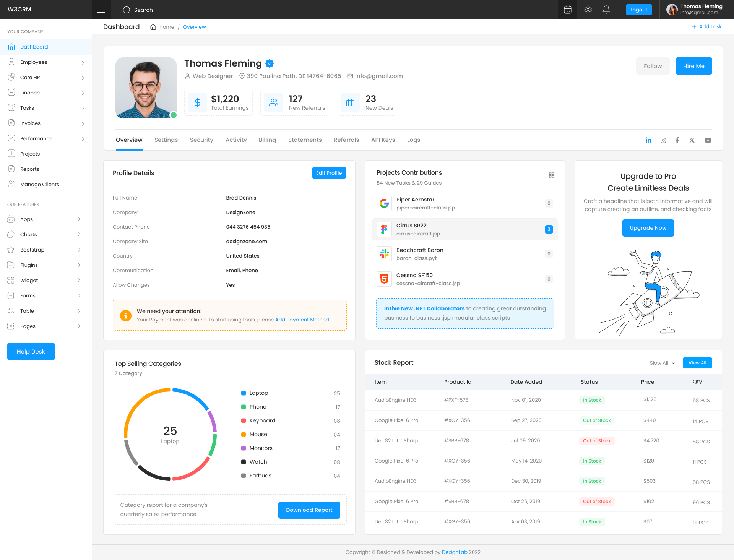Click the settings gear icon
The height and width of the screenshot is (560, 734).
click(x=588, y=9)
